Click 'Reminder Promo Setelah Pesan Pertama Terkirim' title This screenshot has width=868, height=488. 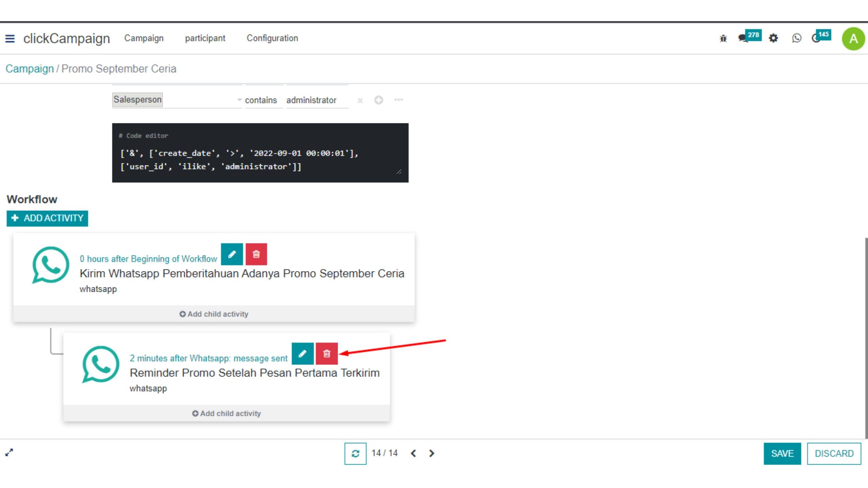tap(255, 373)
